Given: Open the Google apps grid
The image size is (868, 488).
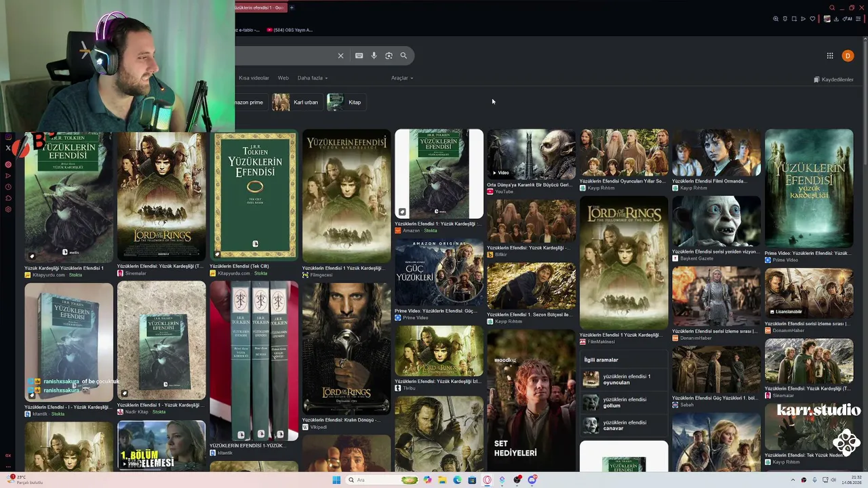Looking at the screenshot, I should coord(829,56).
